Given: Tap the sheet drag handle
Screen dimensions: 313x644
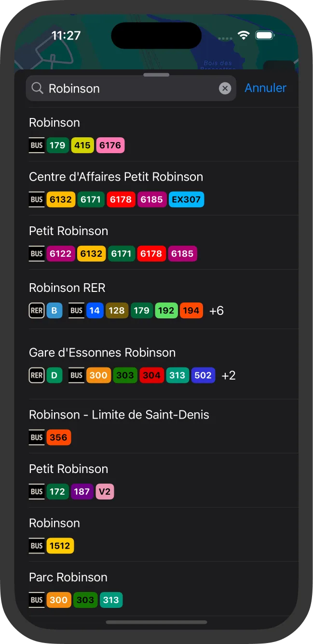Looking at the screenshot, I should 156,75.
